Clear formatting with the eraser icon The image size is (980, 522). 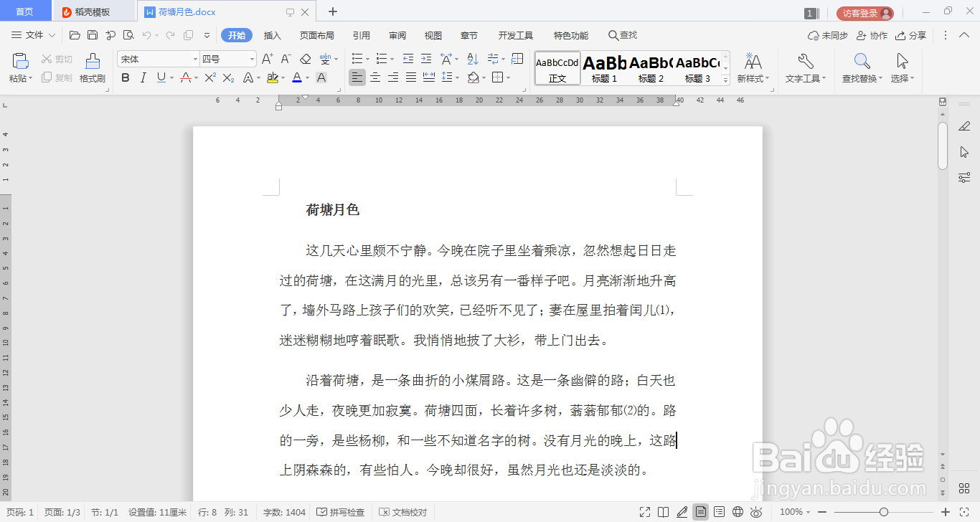pyautogui.click(x=305, y=59)
